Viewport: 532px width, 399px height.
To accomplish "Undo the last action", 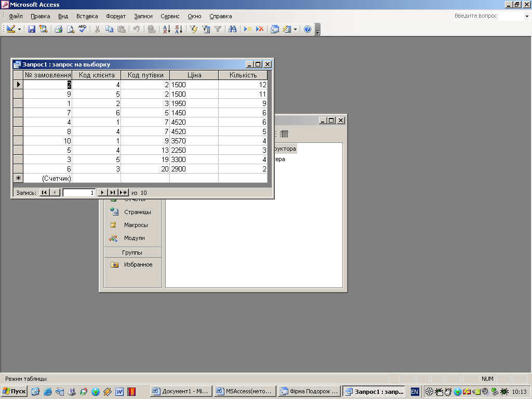I will coord(137,29).
